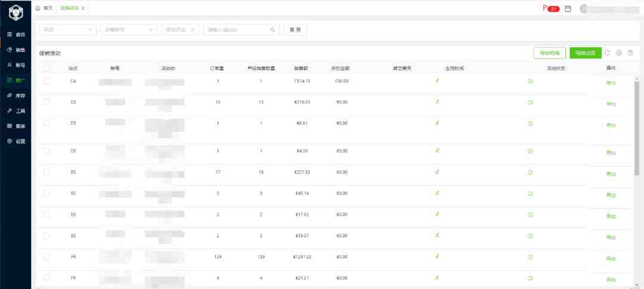Open 首页 in the left sidebar

coord(17,35)
